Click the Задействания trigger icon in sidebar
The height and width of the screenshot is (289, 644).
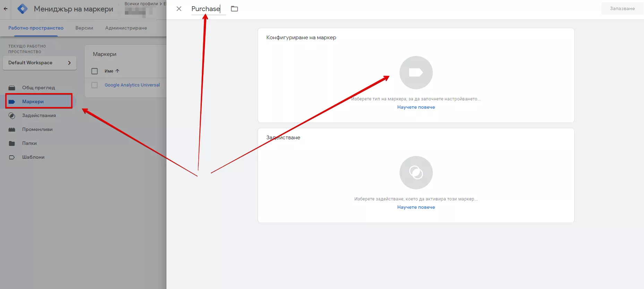tap(12, 116)
